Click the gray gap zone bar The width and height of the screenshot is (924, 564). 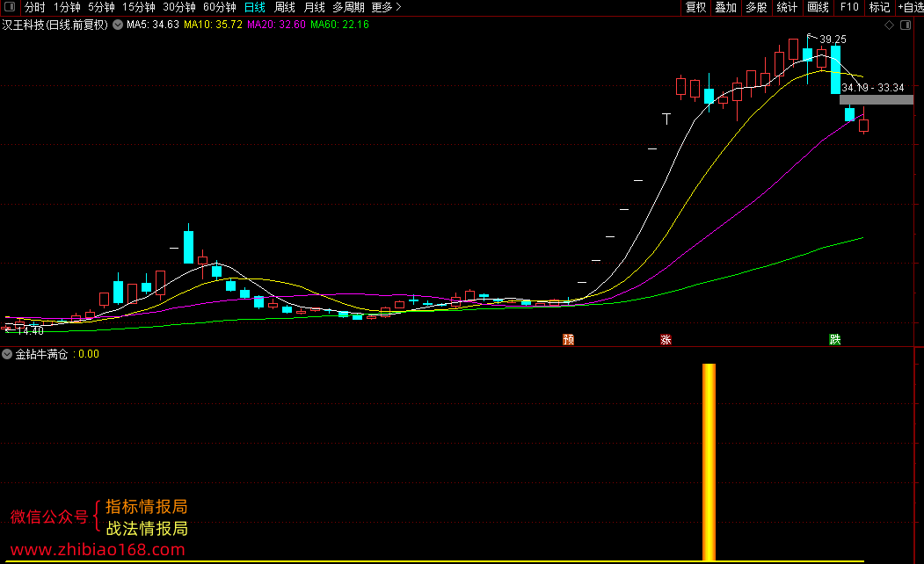tap(877, 100)
